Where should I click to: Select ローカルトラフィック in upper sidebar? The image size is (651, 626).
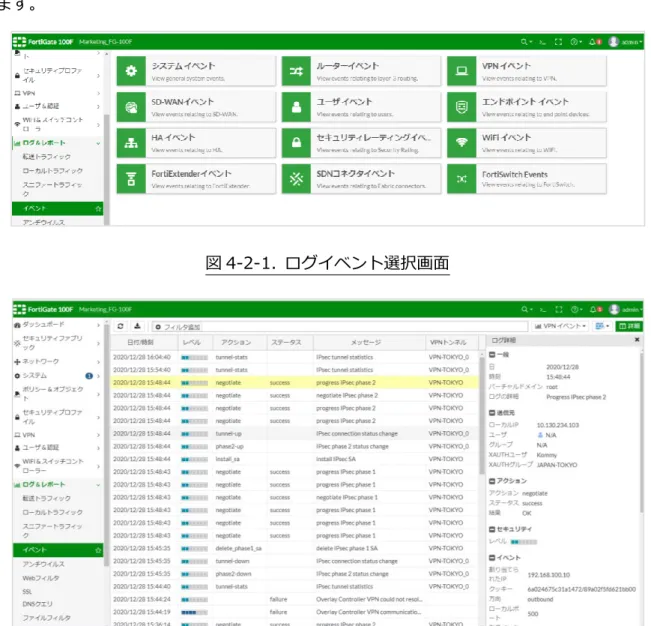click(53, 171)
